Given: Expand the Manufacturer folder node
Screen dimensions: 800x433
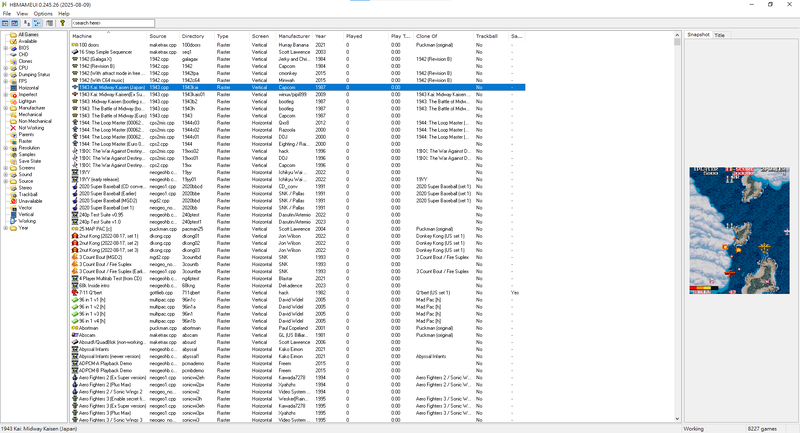Looking at the screenshot, I should 6,108.
